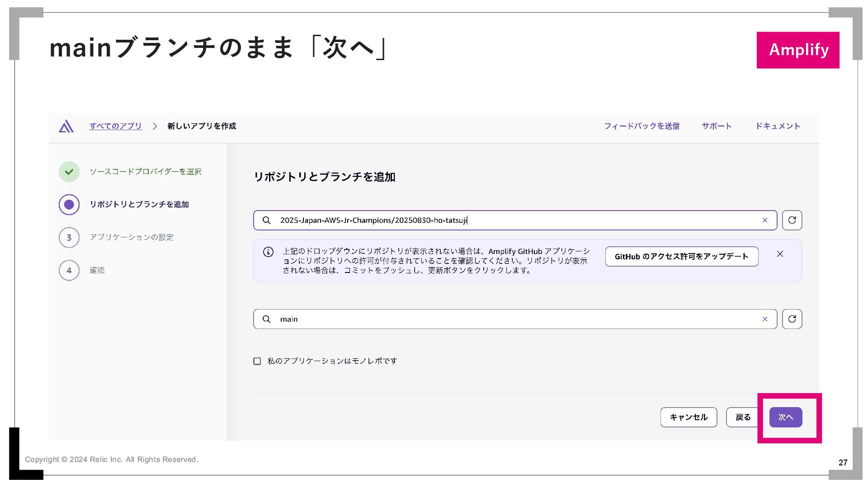Open the すべてのアプリ breadcrumb link

coord(116,126)
